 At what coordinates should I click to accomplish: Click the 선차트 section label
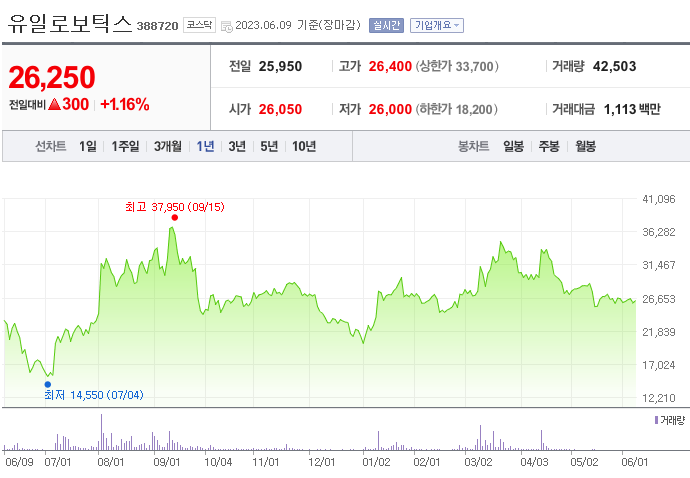tap(51, 146)
